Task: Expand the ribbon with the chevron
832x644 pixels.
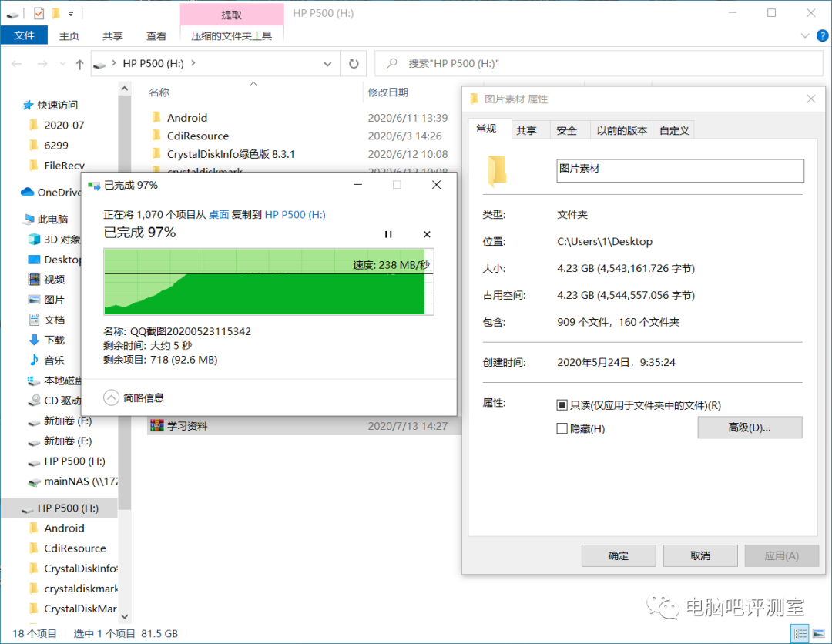Action: (x=804, y=35)
